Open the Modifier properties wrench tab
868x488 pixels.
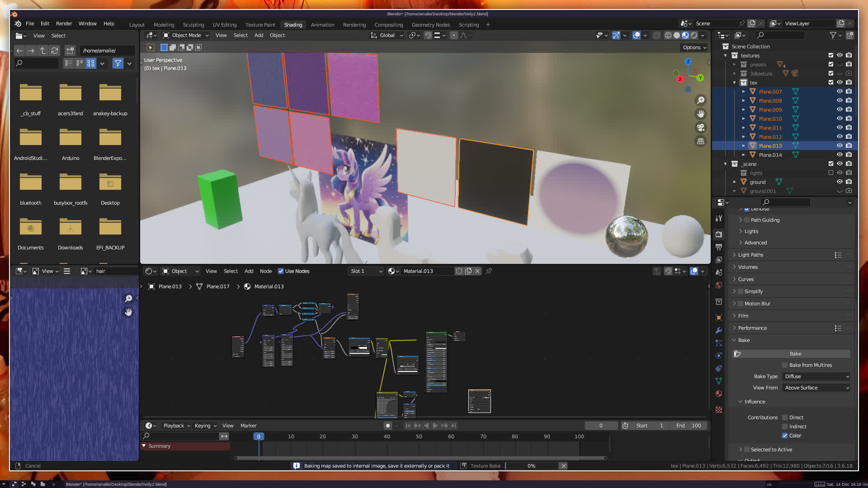719,330
